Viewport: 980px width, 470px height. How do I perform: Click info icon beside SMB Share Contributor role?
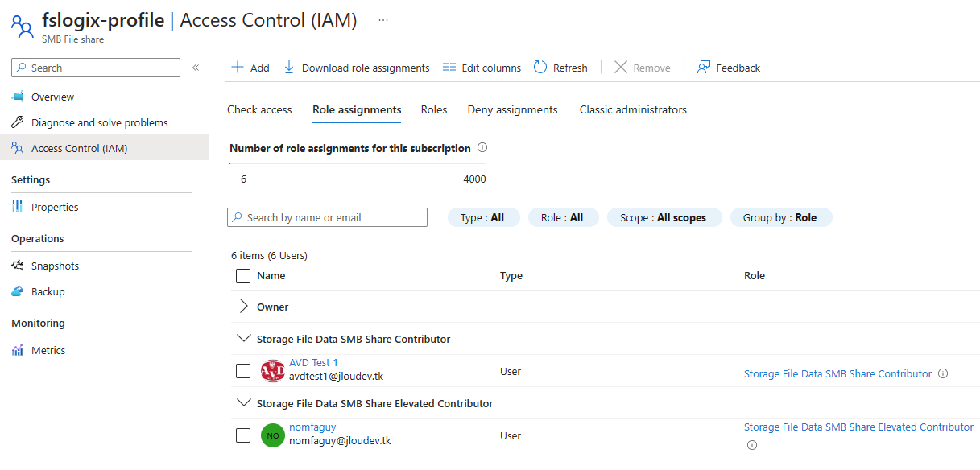pos(943,373)
